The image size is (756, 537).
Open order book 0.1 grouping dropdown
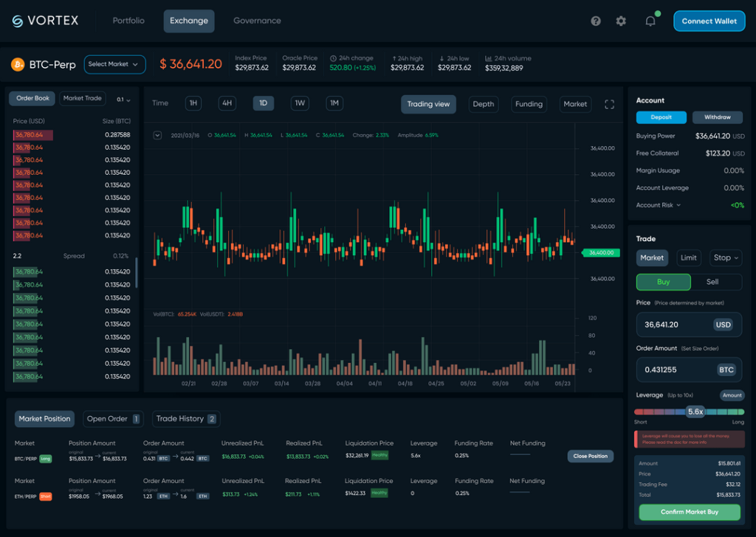[123, 100]
